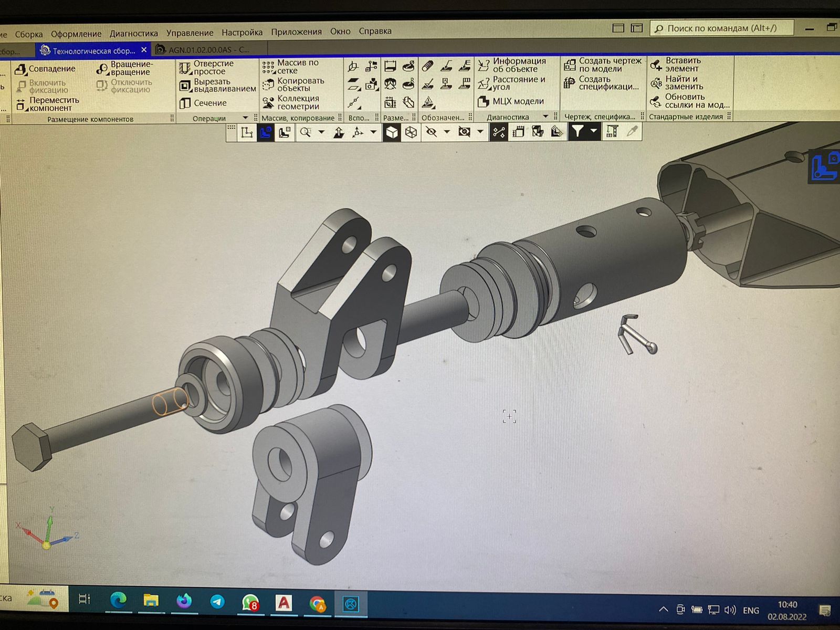
Task: Click Массив по сетке pattern tool
Action: coord(291,67)
